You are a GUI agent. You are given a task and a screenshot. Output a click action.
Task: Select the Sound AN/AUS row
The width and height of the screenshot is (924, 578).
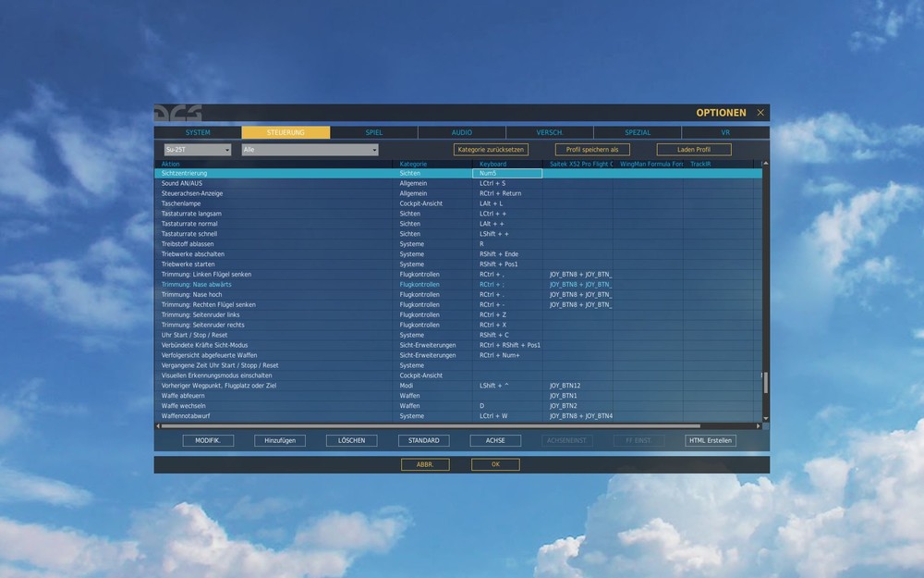coord(458,183)
